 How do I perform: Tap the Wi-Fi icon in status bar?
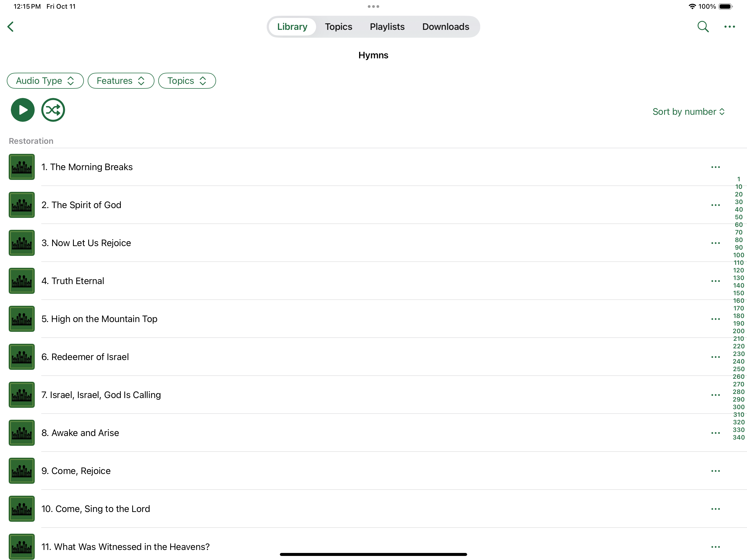click(692, 7)
